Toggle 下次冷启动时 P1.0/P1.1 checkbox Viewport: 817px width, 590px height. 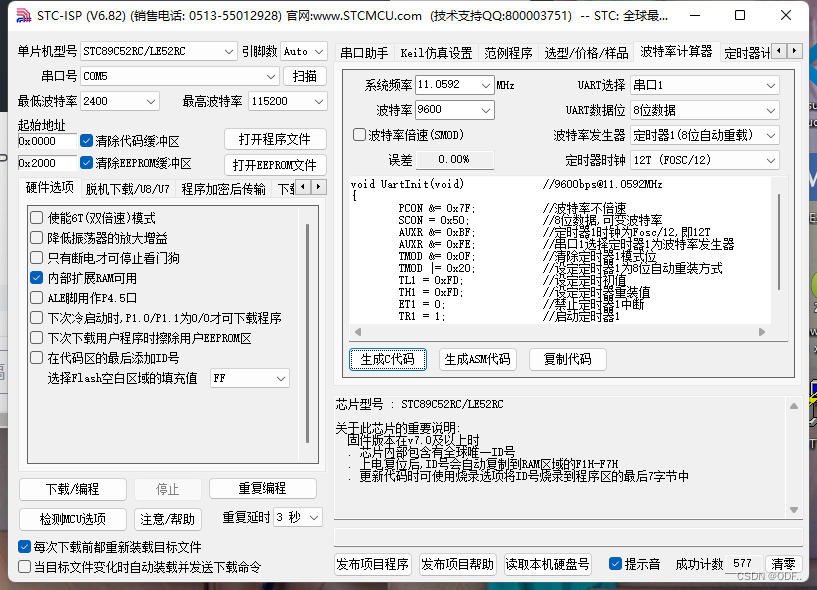pos(36,317)
